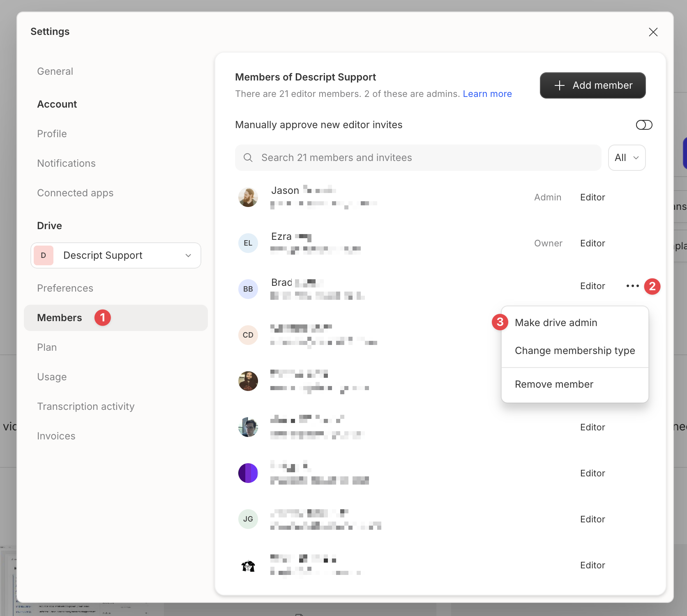The width and height of the screenshot is (687, 616).
Task: Toggle manually approve new editor invites
Action: (x=644, y=125)
